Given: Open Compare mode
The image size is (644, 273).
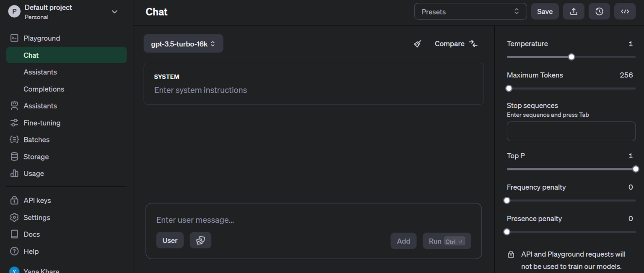Looking at the screenshot, I should pos(456,44).
